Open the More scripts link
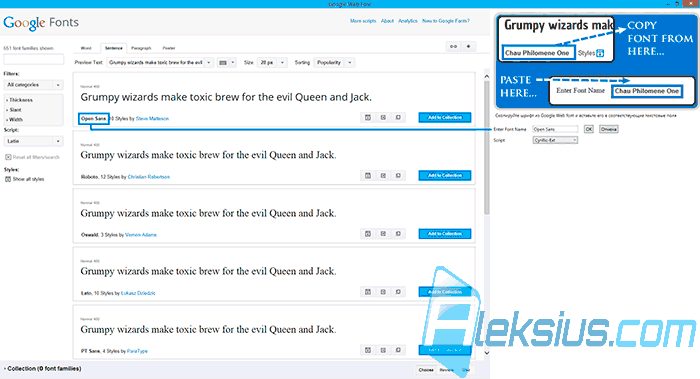The height and width of the screenshot is (379, 700). (363, 21)
